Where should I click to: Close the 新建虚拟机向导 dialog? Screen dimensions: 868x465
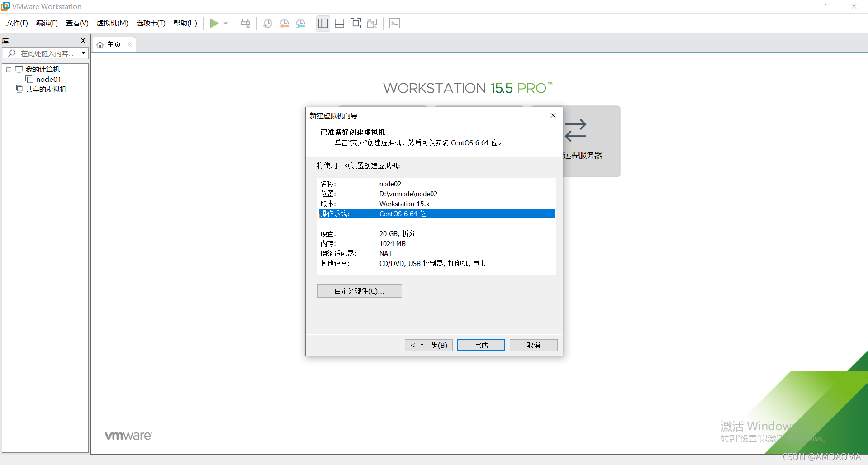click(553, 115)
